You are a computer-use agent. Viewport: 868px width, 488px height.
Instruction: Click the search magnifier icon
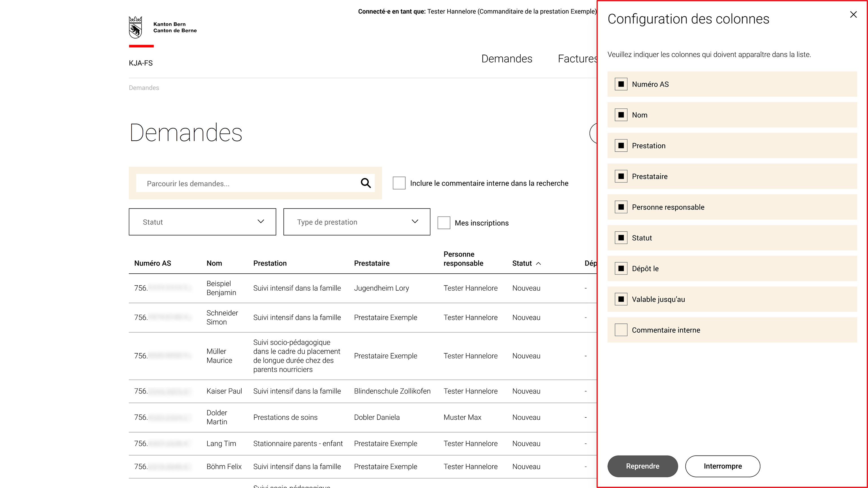[x=366, y=183]
